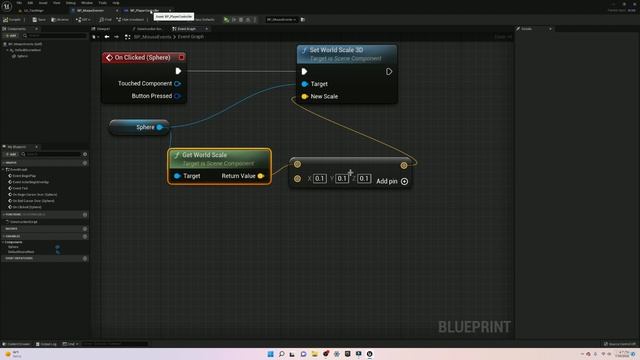
Task: Open the Help menu
Action: coord(116,3)
